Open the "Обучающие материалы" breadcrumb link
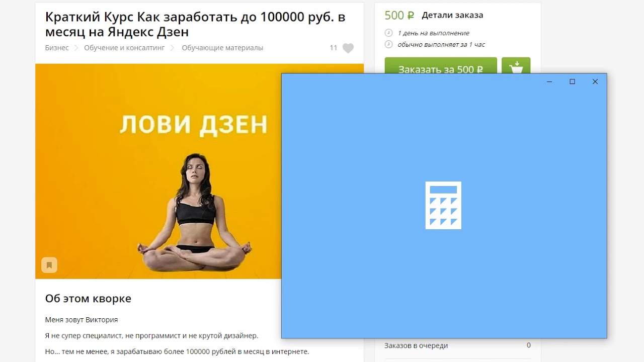644x362 pixels. (x=222, y=48)
